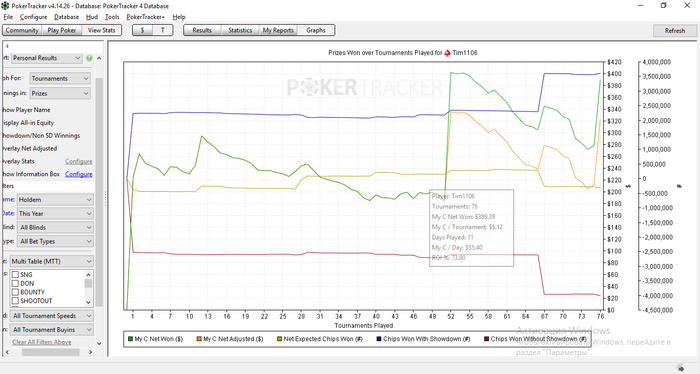700x374 pixels.
Task: Switch to the View Stats tab
Action: coord(101,30)
